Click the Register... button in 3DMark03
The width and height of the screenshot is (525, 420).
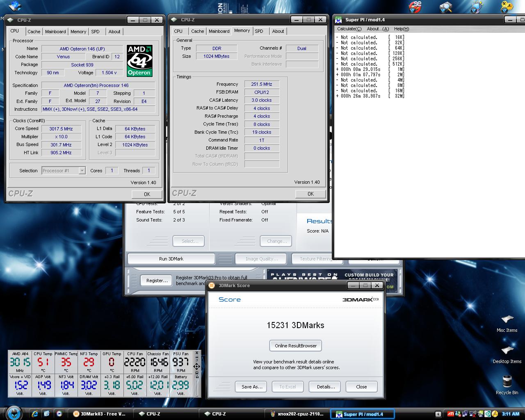point(157,281)
